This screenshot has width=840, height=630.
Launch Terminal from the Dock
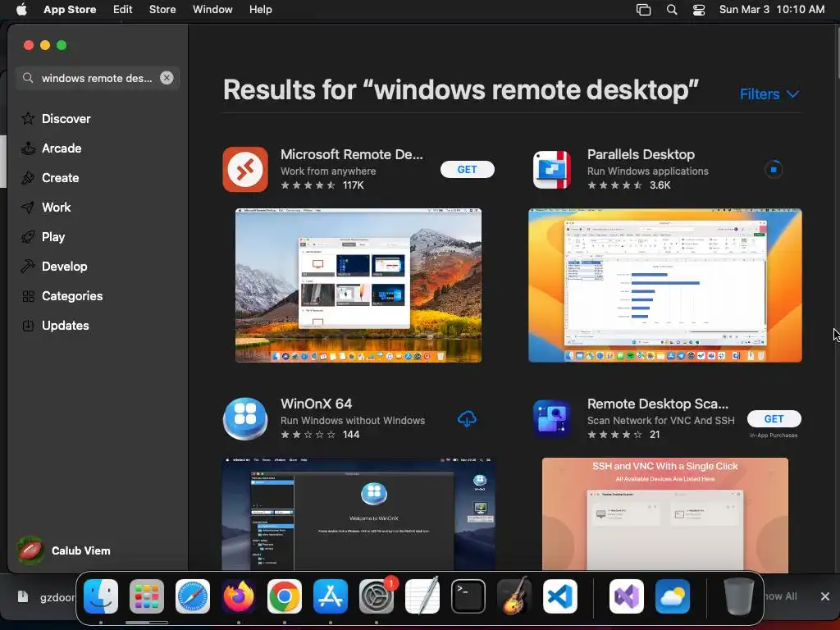pyautogui.click(x=468, y=596)
